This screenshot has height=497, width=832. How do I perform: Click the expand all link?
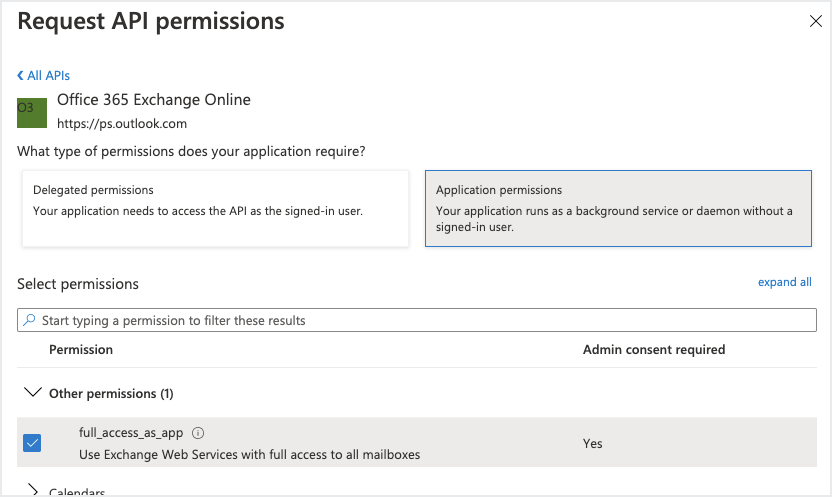784,282
